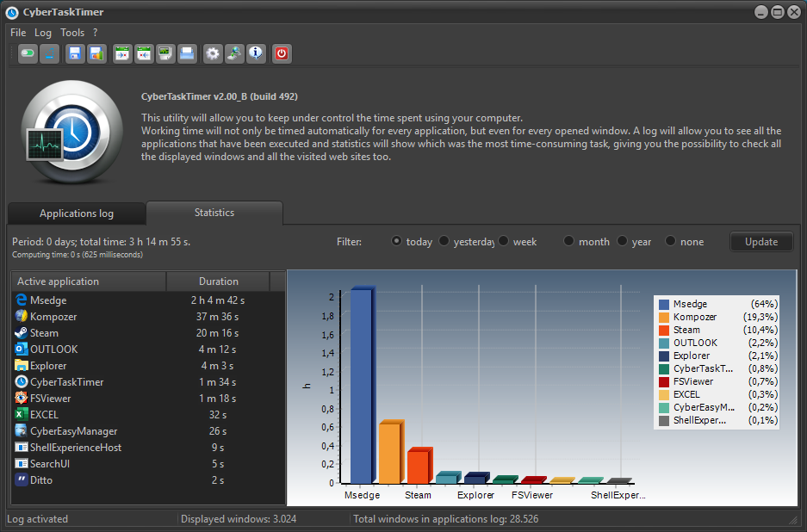
Task: Click the save-with-chart icon in toolbar
Action: (96, 54)
